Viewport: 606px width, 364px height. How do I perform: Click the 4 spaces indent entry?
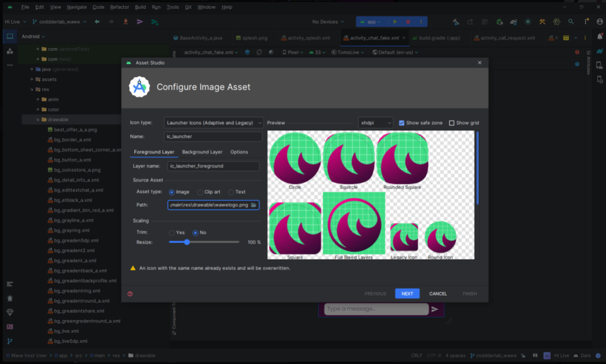click(x=455, y=356)
